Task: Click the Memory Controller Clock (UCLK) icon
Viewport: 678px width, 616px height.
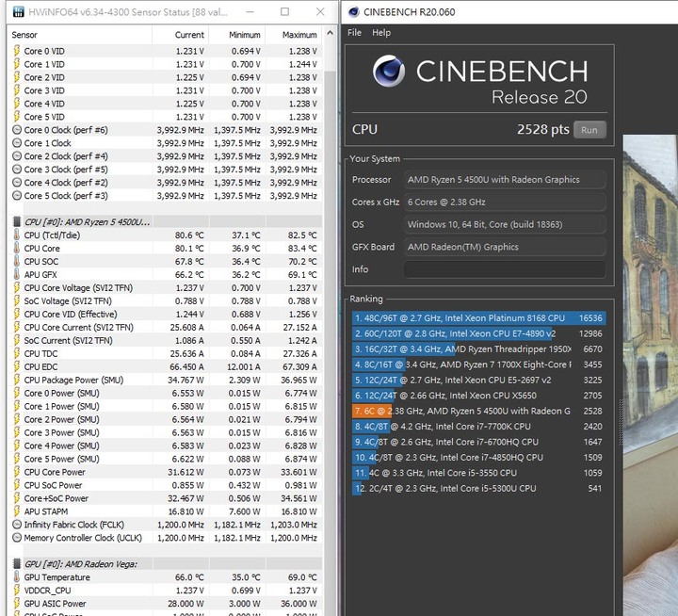Action: [x=16, y=538]
